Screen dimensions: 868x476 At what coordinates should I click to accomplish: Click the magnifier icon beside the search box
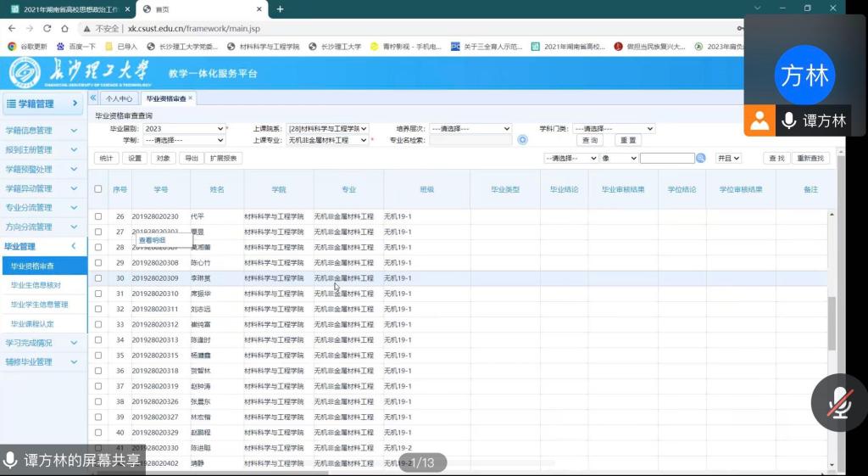coord(701,158)
